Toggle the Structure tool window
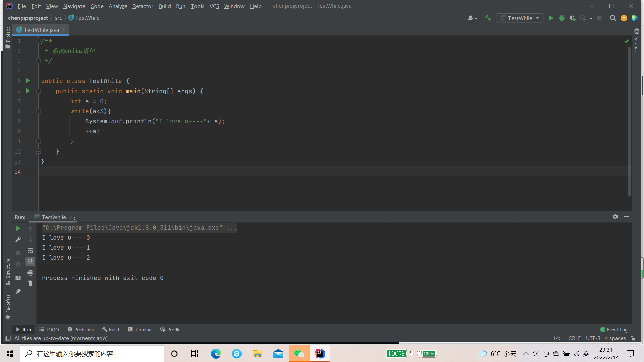This screenshot has height=362, width=644. 8,271
